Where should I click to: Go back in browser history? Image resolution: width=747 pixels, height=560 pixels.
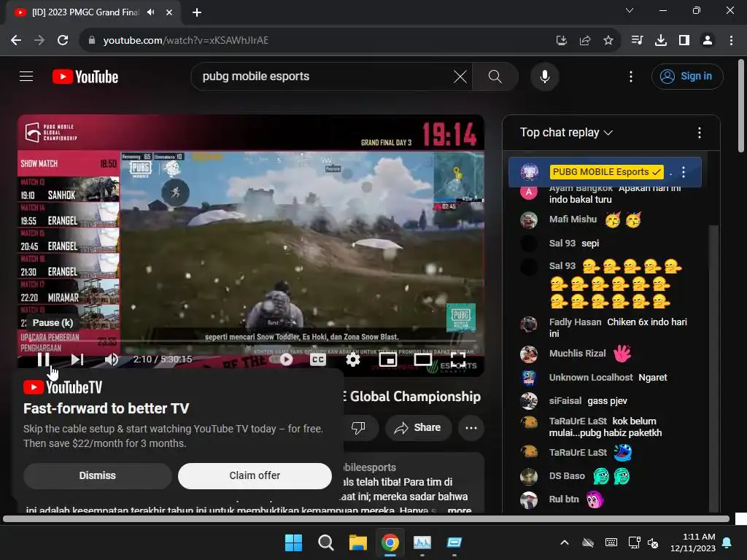click(x=16, y=40)
